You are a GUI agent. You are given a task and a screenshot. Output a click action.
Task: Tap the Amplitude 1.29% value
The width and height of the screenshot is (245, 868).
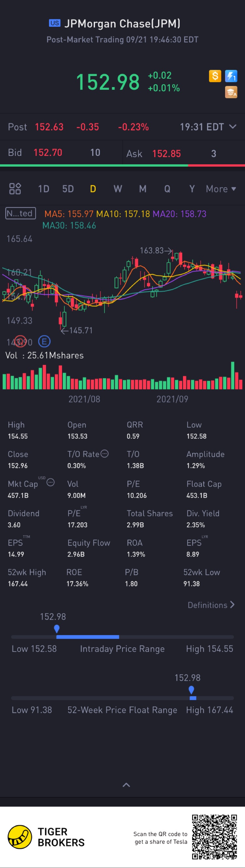pos(196,466)
